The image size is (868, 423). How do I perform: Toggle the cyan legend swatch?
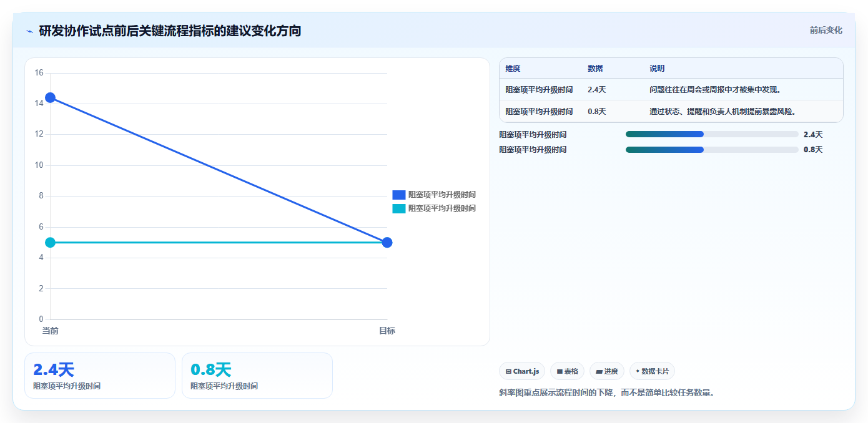(398, 208)
